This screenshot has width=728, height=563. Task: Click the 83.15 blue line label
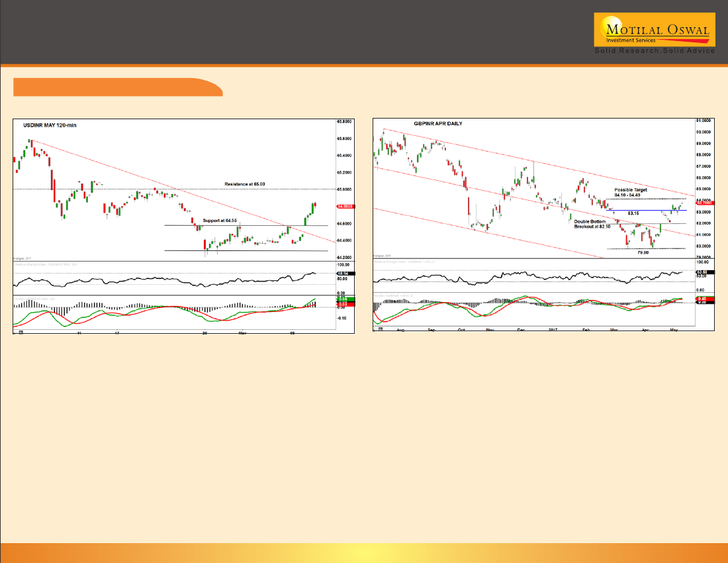coord(633,213)
